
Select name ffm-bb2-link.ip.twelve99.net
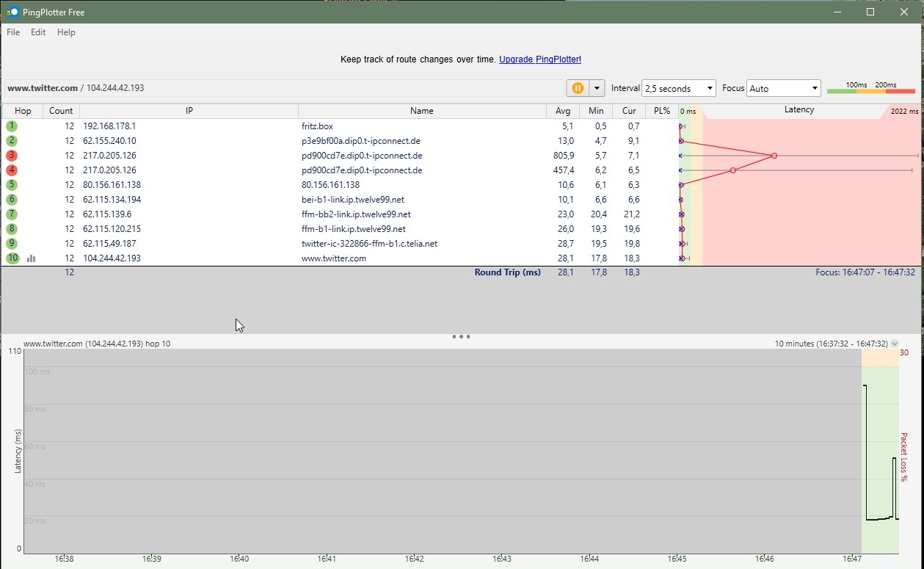pyautogui.click(x=356, y=214)
